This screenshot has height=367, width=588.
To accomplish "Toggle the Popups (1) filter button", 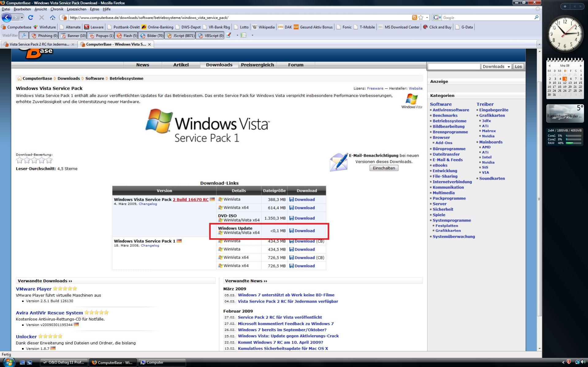I will tap(101, 36).
